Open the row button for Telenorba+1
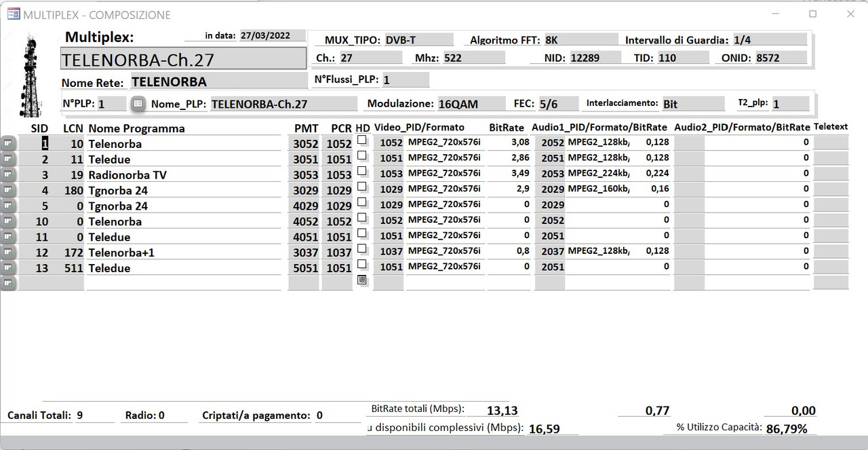 coord(8,252)
